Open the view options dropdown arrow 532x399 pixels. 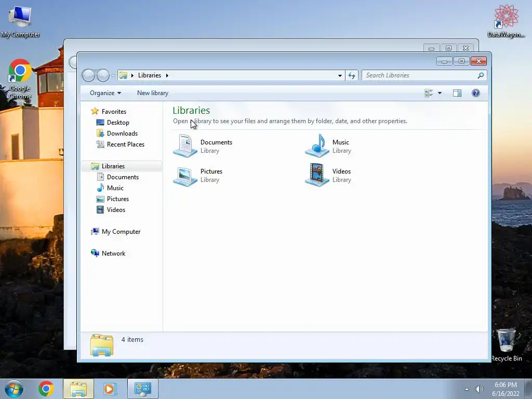coord(440,93)
